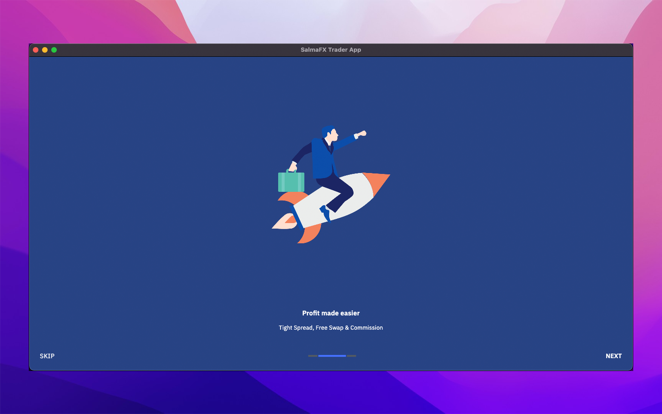Screen dimensions: 662x414
Task: Click the "Tight Spread, Free Swap & Commission" subtitle
Action: coord(331,328)
